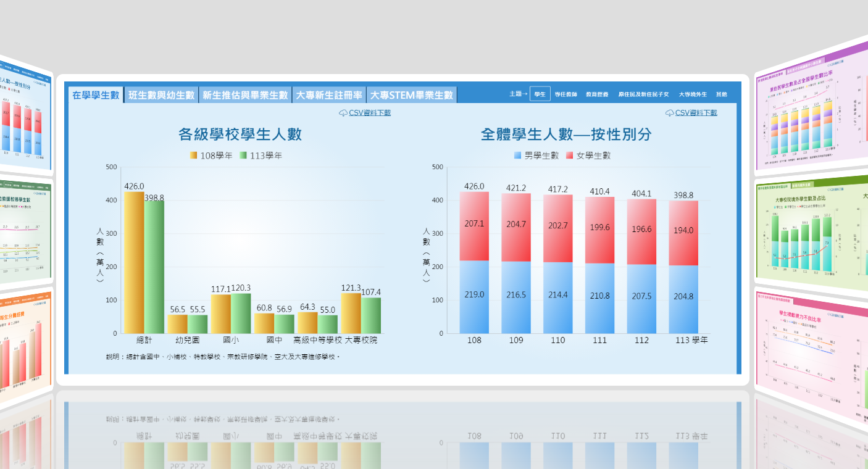Toggle the 男學生數 legend series
This screenshot has width=868, height=469.
[517, 156]
